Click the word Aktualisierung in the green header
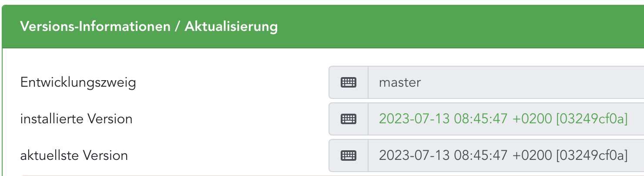The image size is (644, 176). (x=231, y=27)
